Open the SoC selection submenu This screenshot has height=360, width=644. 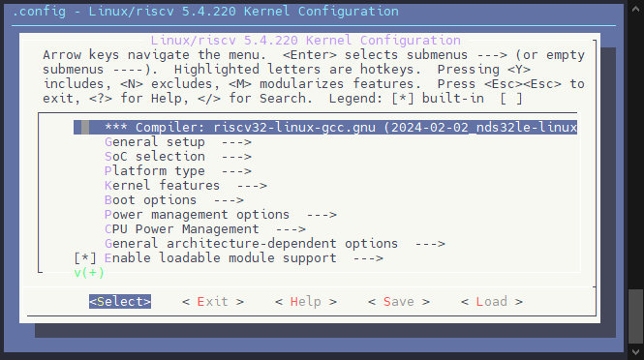[178, 157]
